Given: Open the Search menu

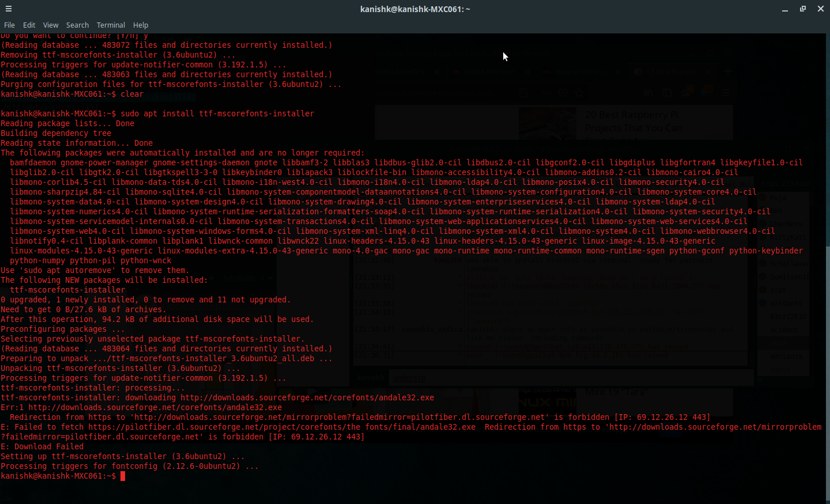Looking at the screenshot, I should [x=77, y=25].
